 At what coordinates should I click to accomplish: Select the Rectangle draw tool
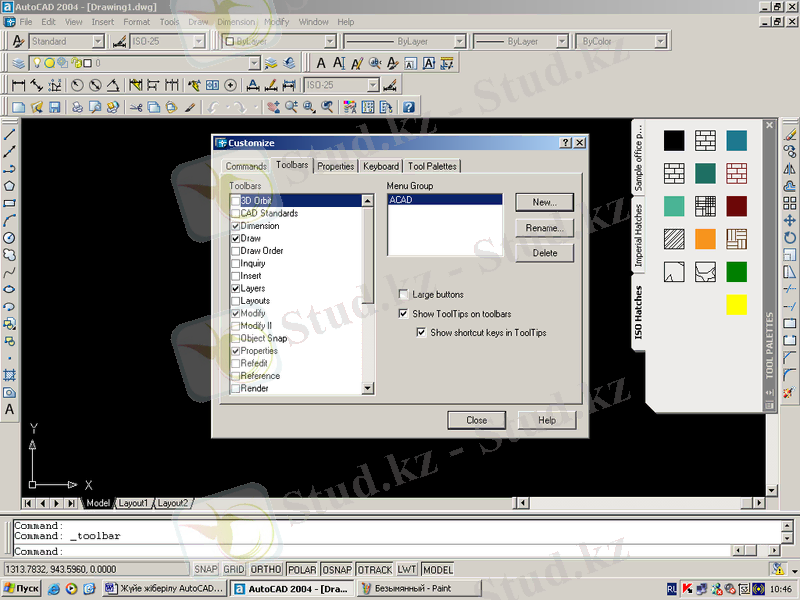tap(9, 202)
